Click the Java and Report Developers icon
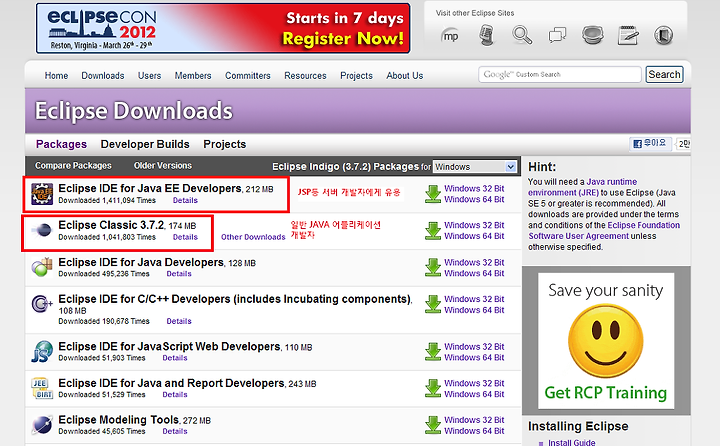The image size is (720, 446). coord(42,388)
